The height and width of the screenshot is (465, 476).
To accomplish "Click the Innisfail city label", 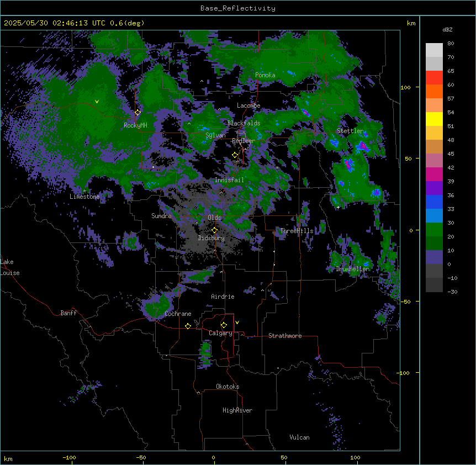I will coord(229,180).
